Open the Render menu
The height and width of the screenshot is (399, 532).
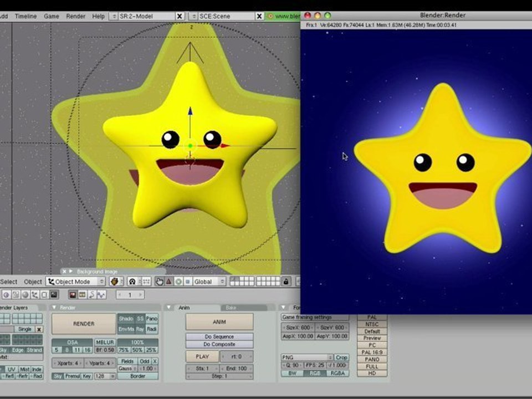[76, 16]
